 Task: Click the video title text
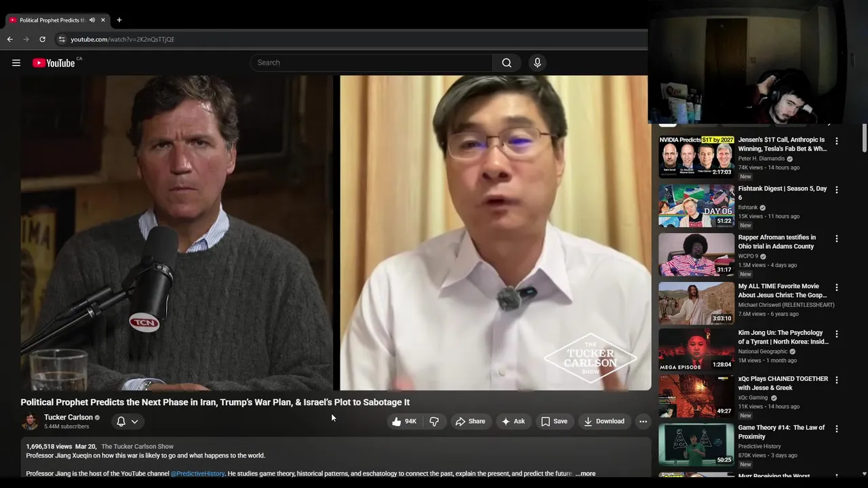tap(215, 403)
